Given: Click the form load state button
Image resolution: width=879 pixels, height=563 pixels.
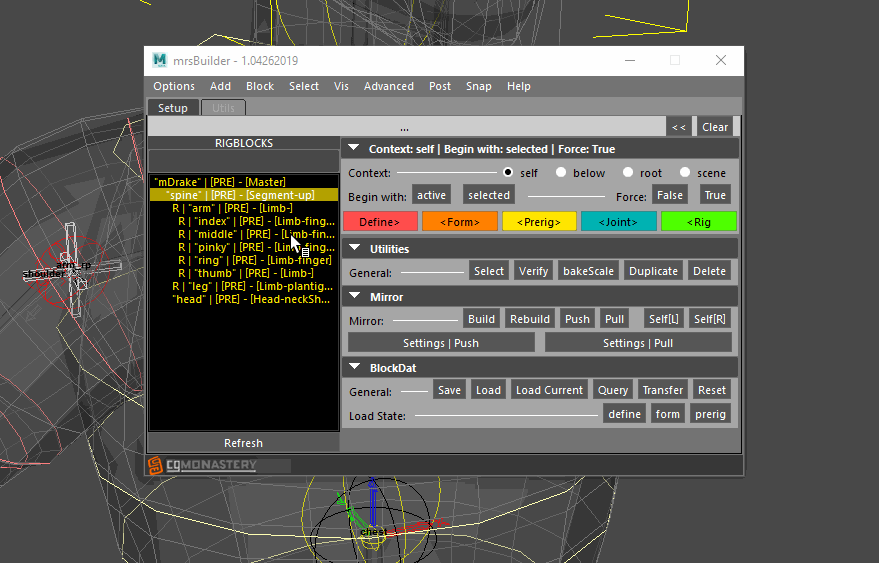Looking at the screenshot, I should click(667, 414).
